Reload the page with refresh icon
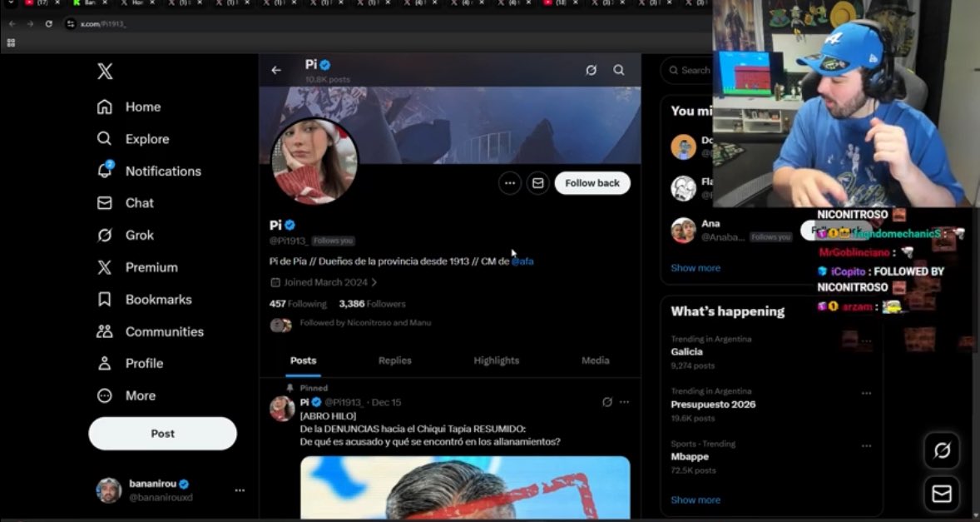Screen dimensions: 980x522 click(x=49, y=24)
